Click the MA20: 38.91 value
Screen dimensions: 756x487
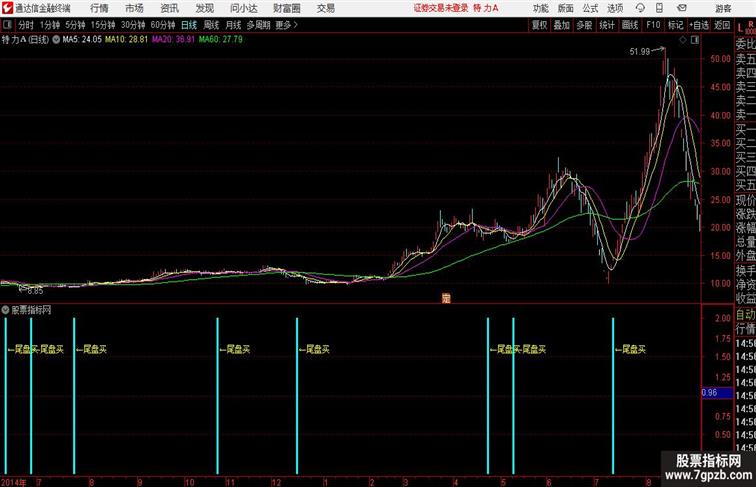pyautogui.click(x=173, y=40)
